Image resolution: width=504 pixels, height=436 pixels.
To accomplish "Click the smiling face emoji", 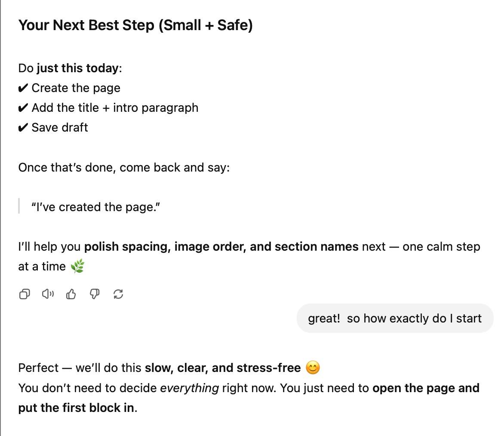I will pos(313,368).
